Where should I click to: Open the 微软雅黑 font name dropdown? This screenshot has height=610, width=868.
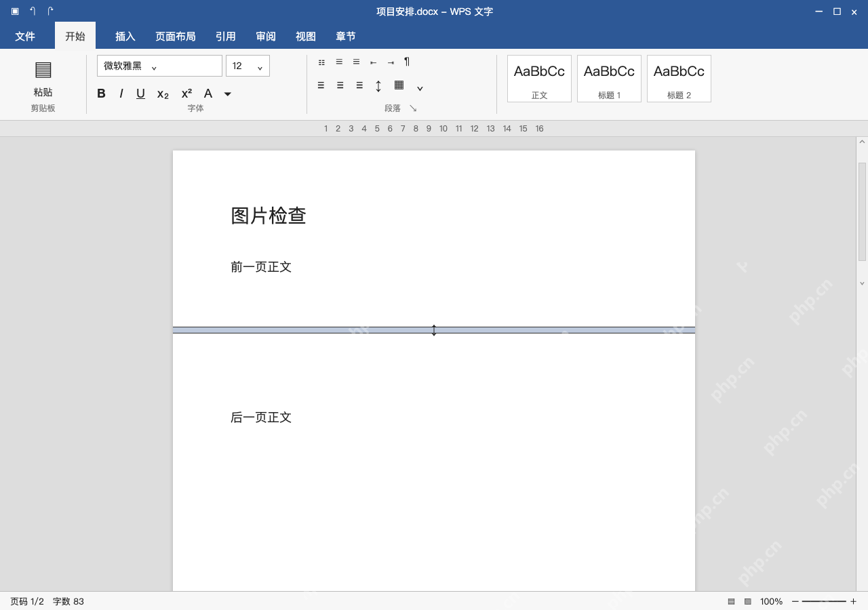tap(159, 66)
